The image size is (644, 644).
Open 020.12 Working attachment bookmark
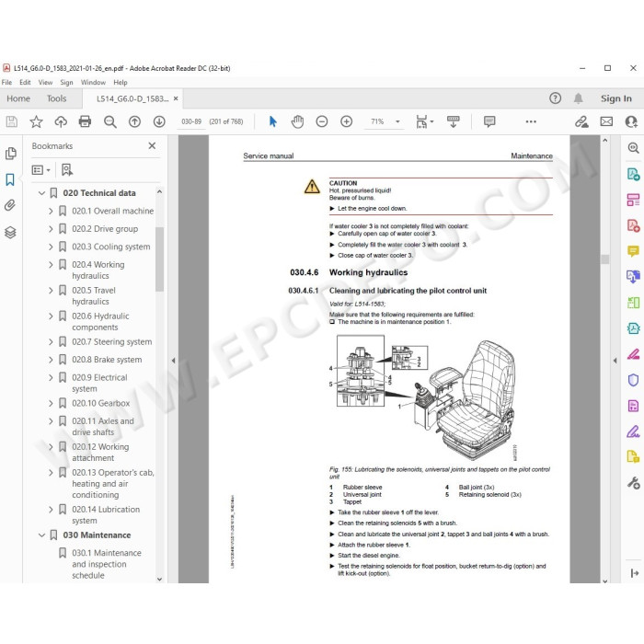(x=100, y=453)
